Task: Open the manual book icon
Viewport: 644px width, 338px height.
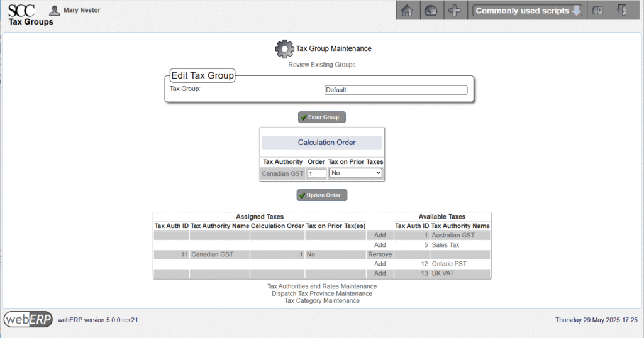Action: [x=598, y=10]
